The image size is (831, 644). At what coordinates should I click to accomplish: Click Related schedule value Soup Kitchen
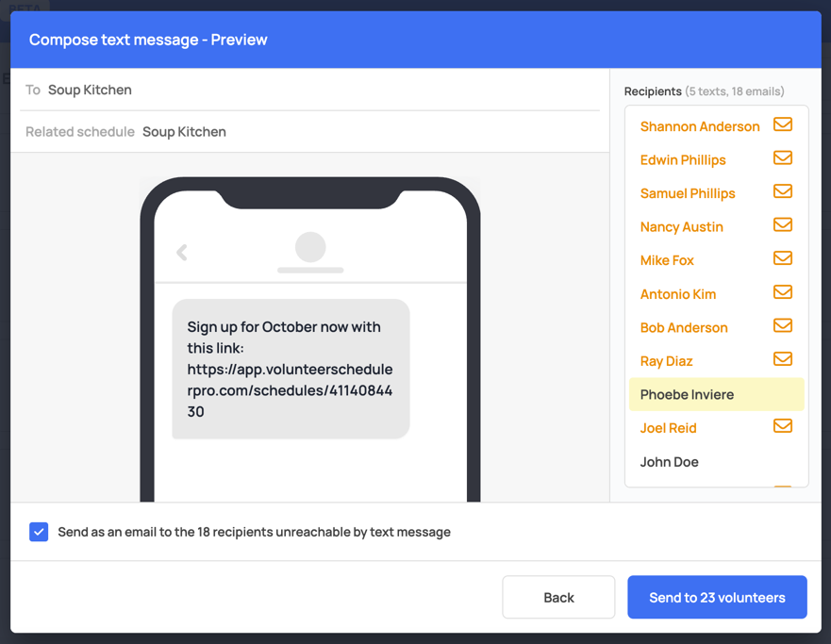click(184, 132)
